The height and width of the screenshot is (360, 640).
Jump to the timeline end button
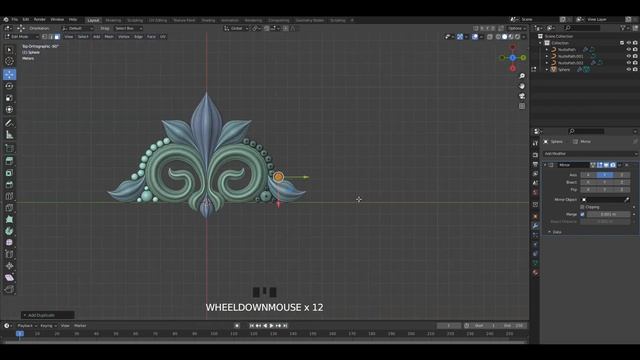(x=285, y=326)
